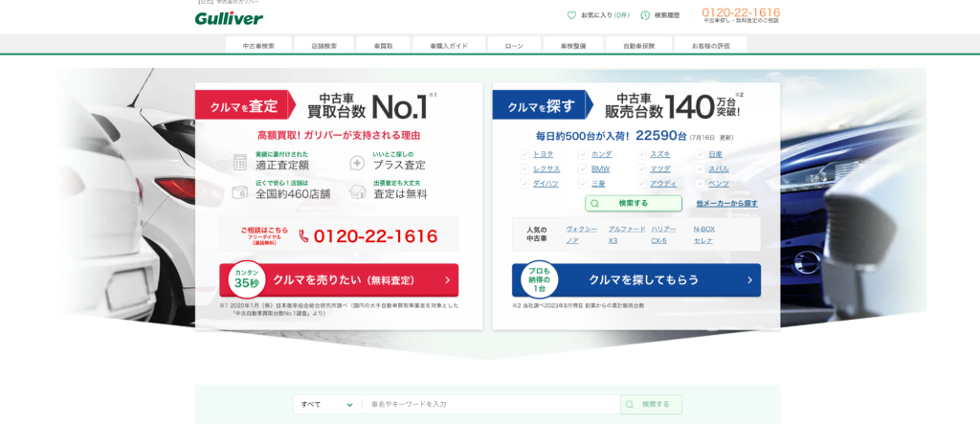This screenshot has width=980, height=446.
Task: Open the 中古車検索 navigation tab
Action: [x=258, y=45]
